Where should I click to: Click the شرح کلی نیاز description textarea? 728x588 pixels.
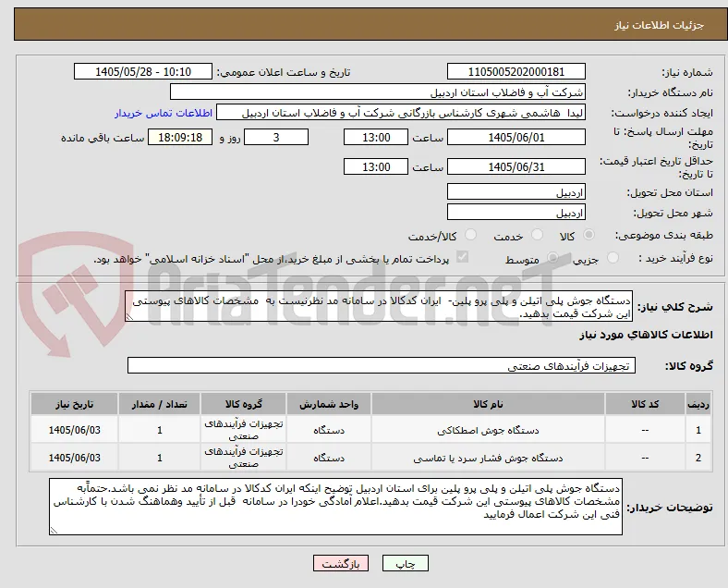click(379, 307)
